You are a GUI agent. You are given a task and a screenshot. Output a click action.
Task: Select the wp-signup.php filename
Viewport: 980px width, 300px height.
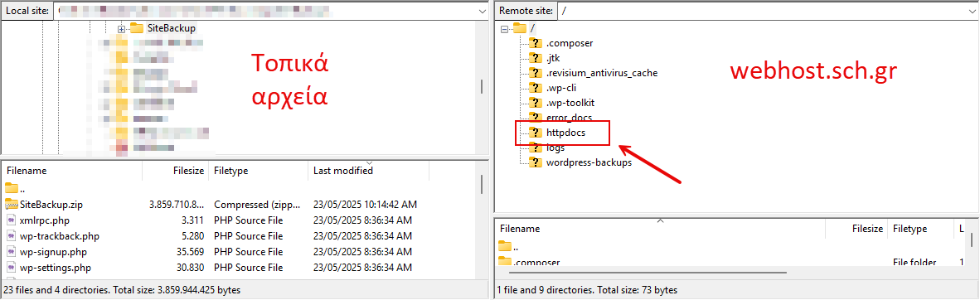[53, 252]
